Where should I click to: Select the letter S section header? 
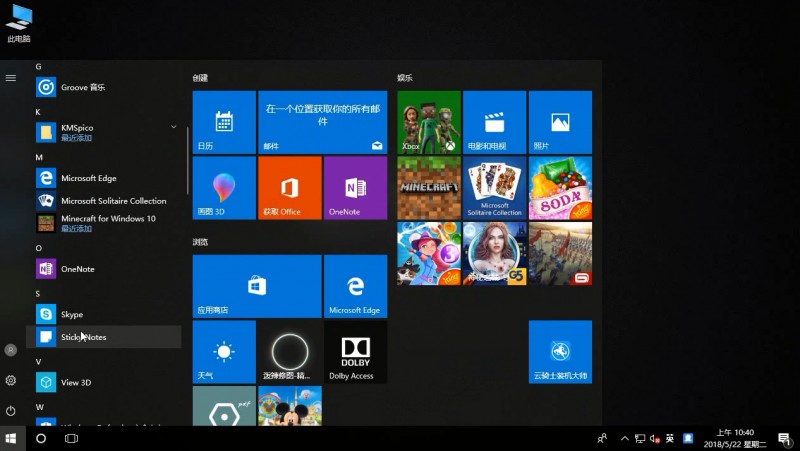[38, 293]
